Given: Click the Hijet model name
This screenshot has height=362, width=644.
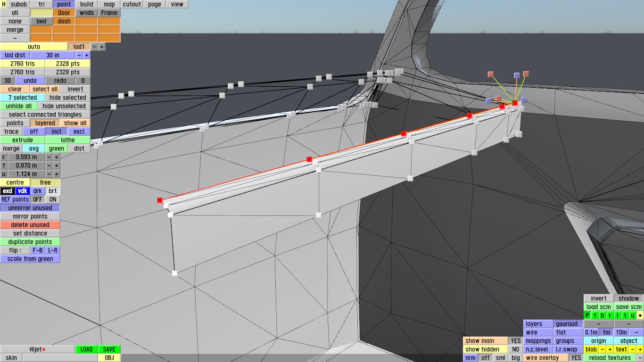Looking at the screenshot, I should click(x=38, y=349).
